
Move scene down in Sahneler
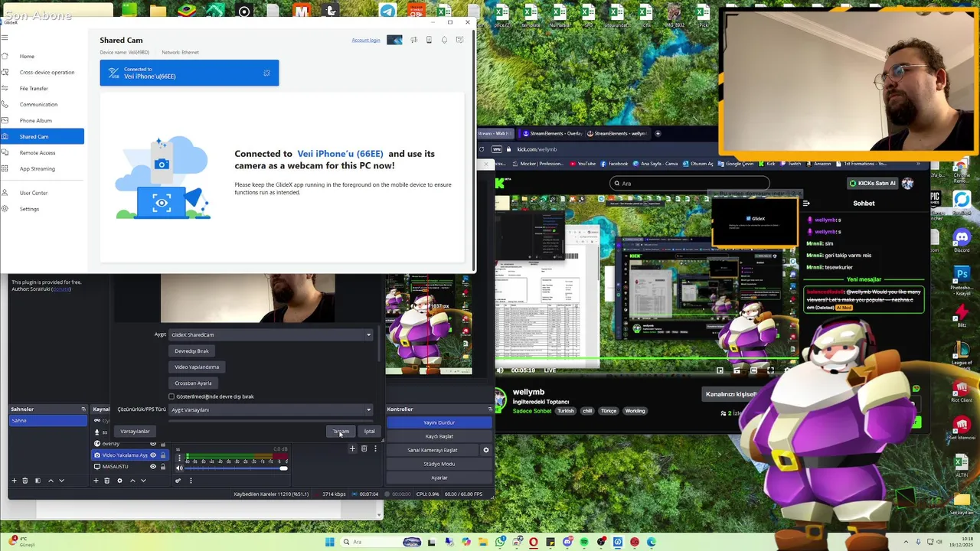click(61, 481)
